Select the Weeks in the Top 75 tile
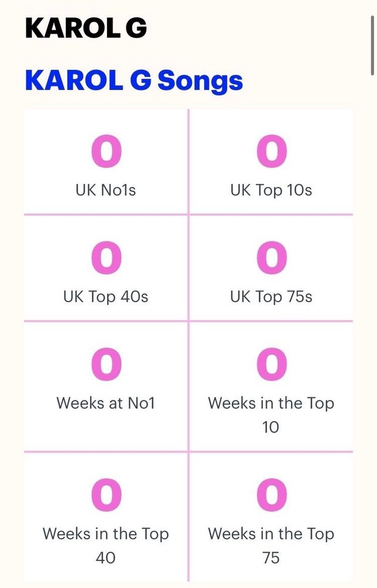 point(271,517)
